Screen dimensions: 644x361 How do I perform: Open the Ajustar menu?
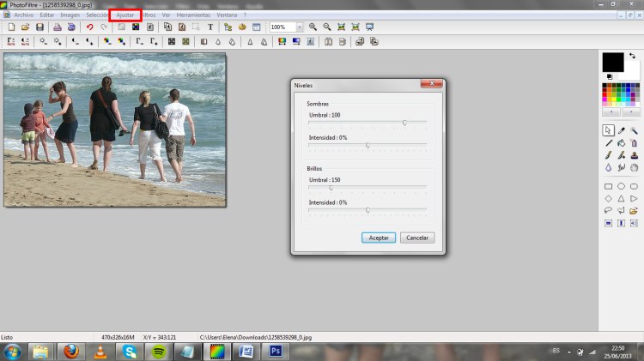tap(125, 15)
